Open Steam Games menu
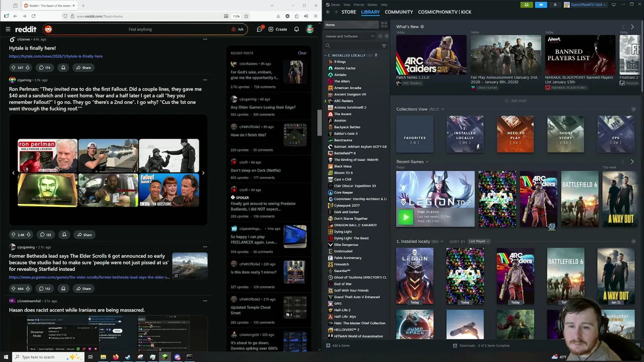 click(x=372, y=5)
